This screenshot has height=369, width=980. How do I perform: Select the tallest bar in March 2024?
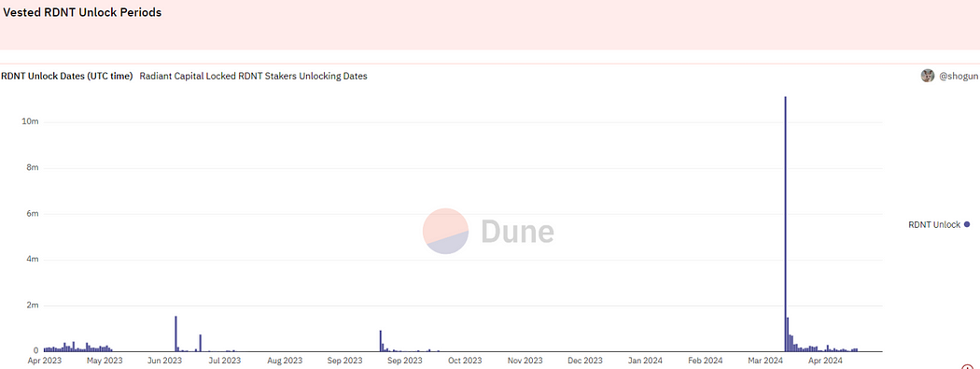click(x=785, y=224)
